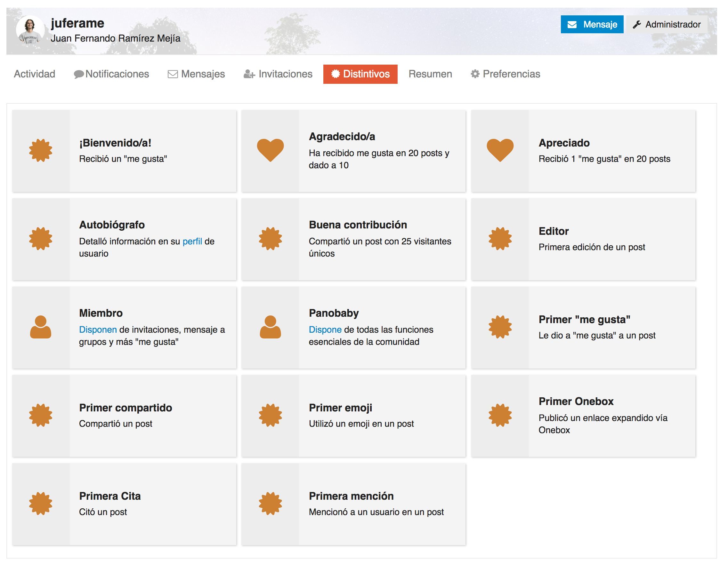Click the envelope icon beside Mensajes tab

coord(173,74)
